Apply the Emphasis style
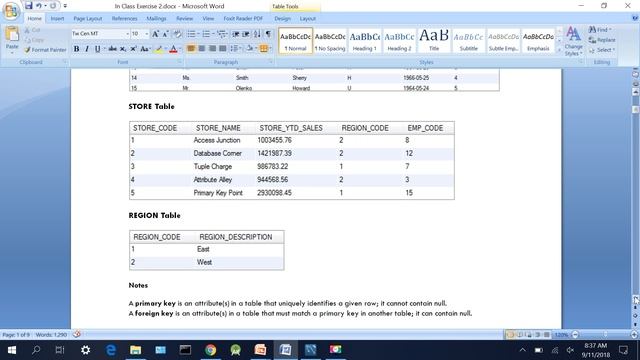Image resolution: width=640 pixels, height=360 pixels. click(x=538, y=41)
